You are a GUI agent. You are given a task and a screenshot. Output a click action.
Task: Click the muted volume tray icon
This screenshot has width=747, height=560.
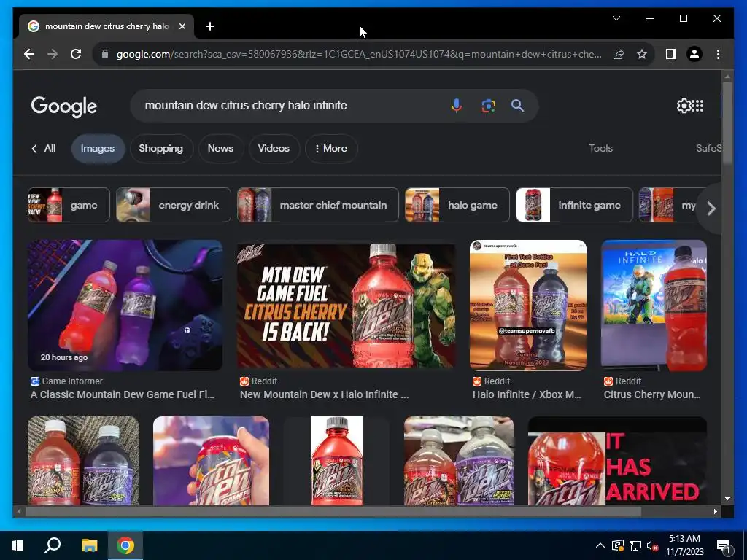[x=652, y=545]
